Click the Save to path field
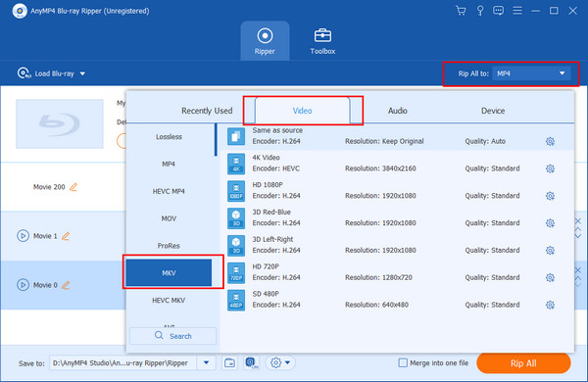The height and width of the screenshot is (382, 588). click(122, 362)
